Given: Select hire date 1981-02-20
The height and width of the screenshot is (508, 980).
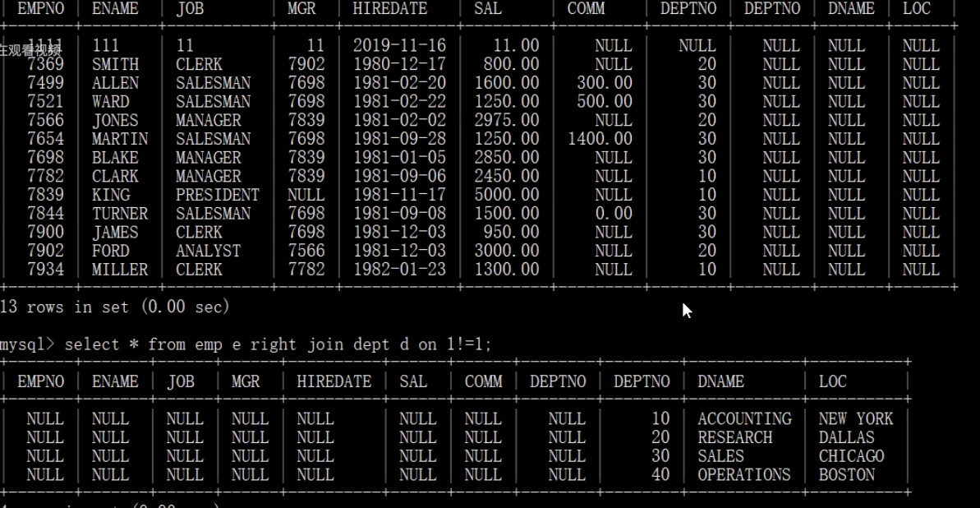Looking at the screenshot, I should tap(399, 83).
